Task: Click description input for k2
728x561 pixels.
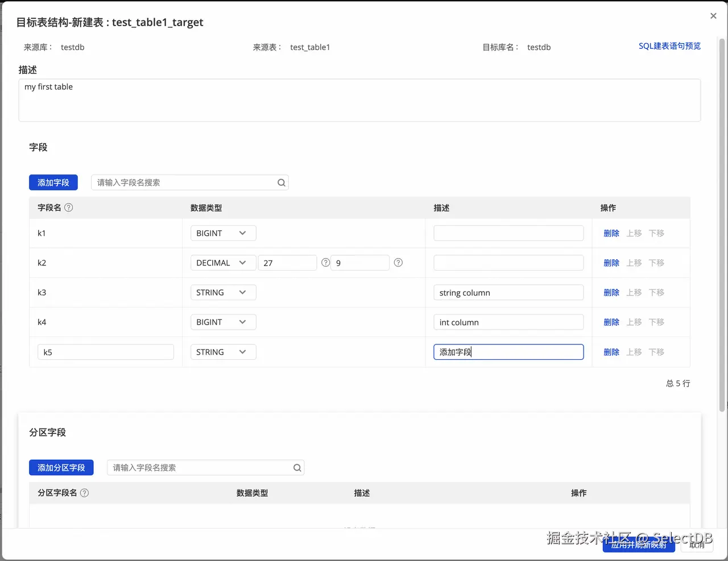Action: [x=508, y=263]
